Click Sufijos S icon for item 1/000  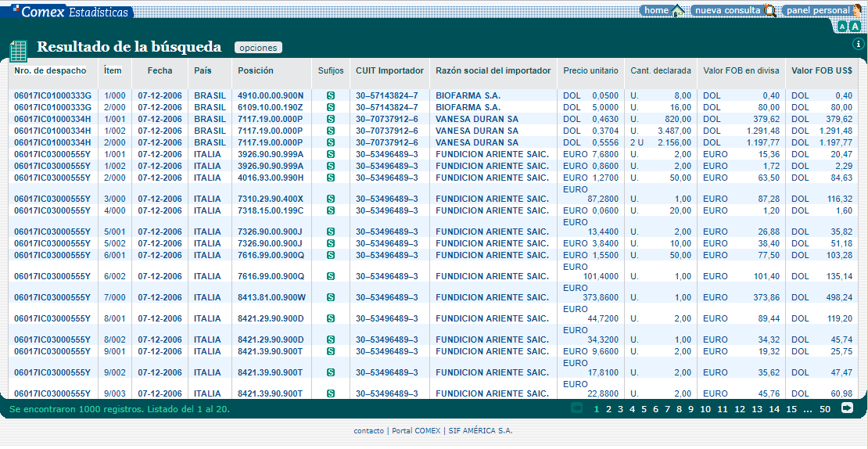click(x=331, y=95)
